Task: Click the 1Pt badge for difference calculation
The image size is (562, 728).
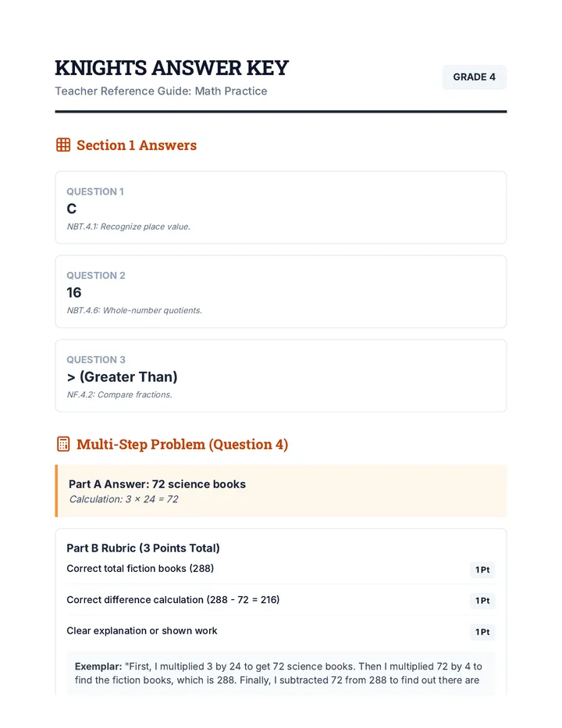Action: pyautogui.click(x=482, y=601)
